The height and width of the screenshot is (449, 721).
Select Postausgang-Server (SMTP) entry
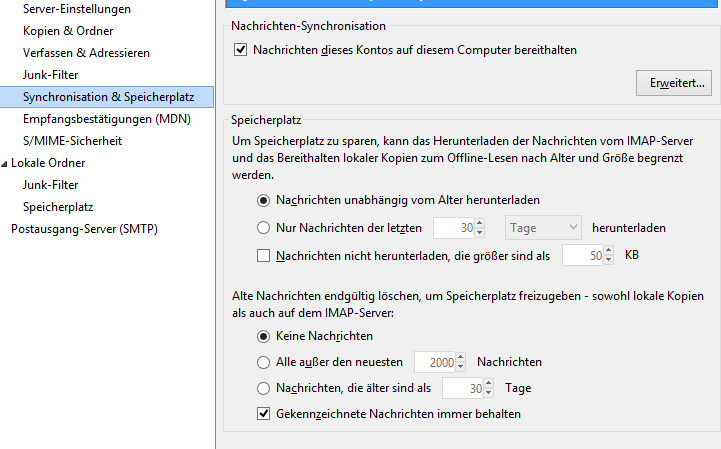click(x=84, y=229)
